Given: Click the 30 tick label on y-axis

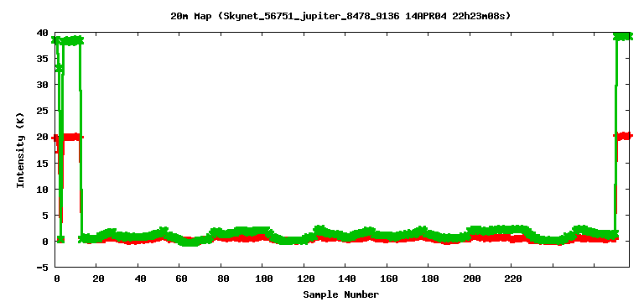Looking at the screenshot, I should [x=43, y=85].
